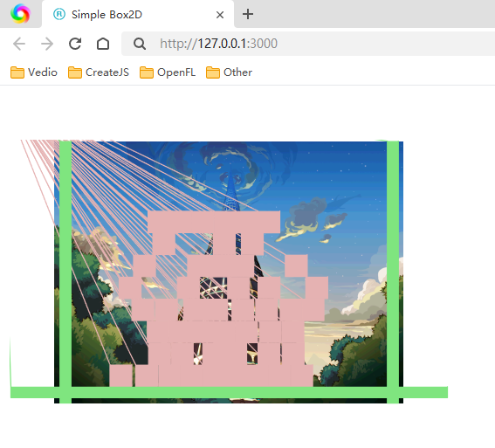Open the Vedio bookmarks folder
The image size is (495, 448).
(34, 72)
